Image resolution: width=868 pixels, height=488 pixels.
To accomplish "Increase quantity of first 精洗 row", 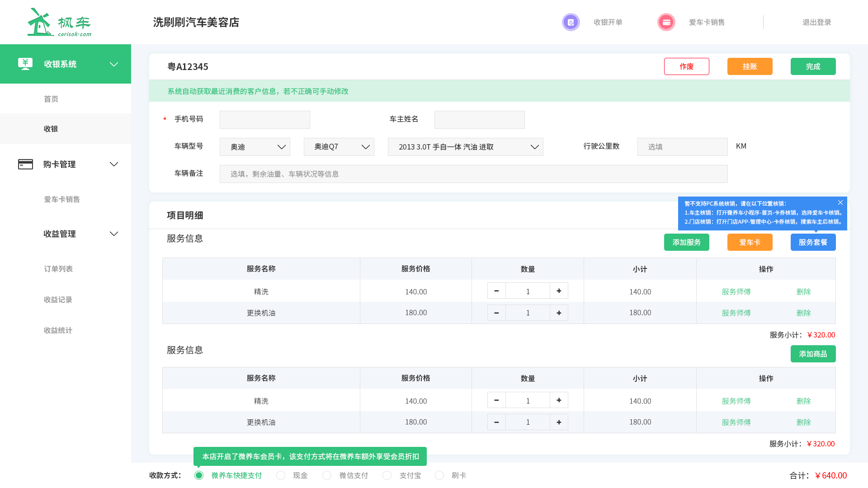I will coord(559,291).
